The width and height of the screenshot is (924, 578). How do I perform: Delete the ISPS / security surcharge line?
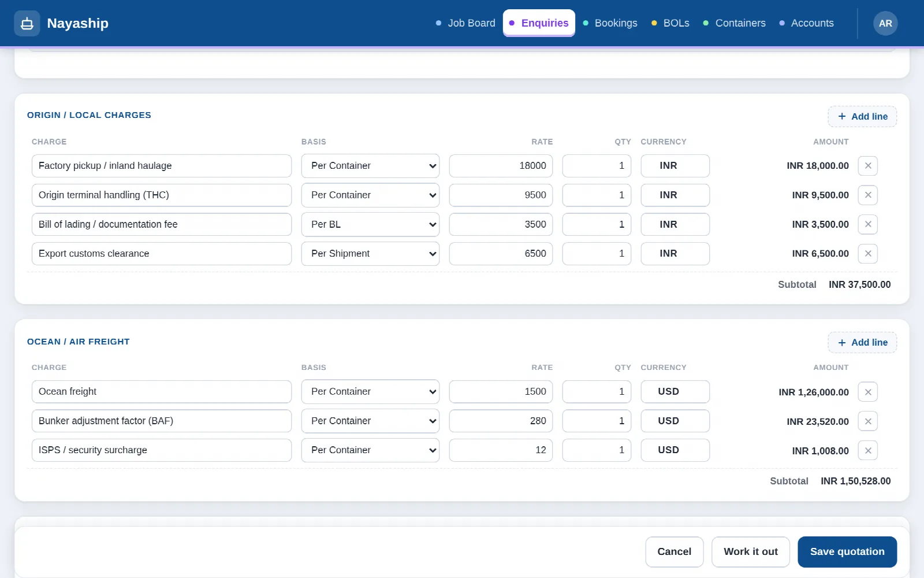[868, 450]
